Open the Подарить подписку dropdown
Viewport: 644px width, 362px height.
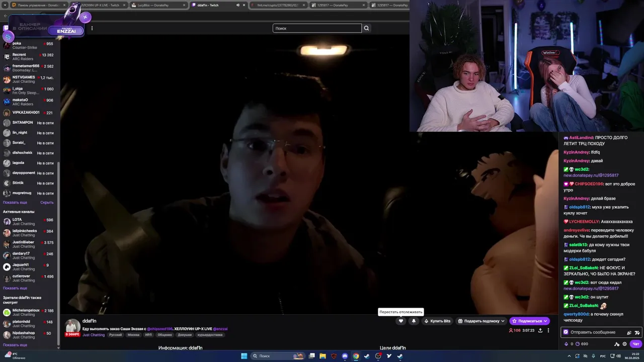click(x=481, y=321)
